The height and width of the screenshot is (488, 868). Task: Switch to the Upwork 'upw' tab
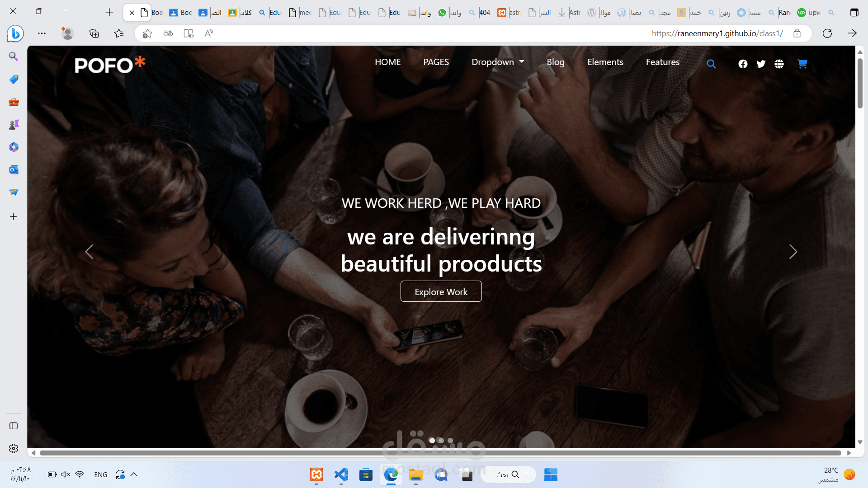[x=809, y=13]
